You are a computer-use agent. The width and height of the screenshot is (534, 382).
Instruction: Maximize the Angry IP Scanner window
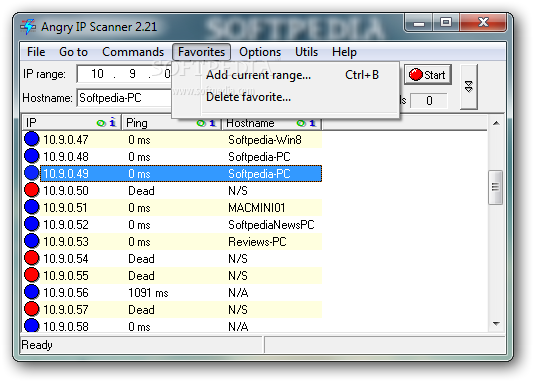[x=446, y=23]
